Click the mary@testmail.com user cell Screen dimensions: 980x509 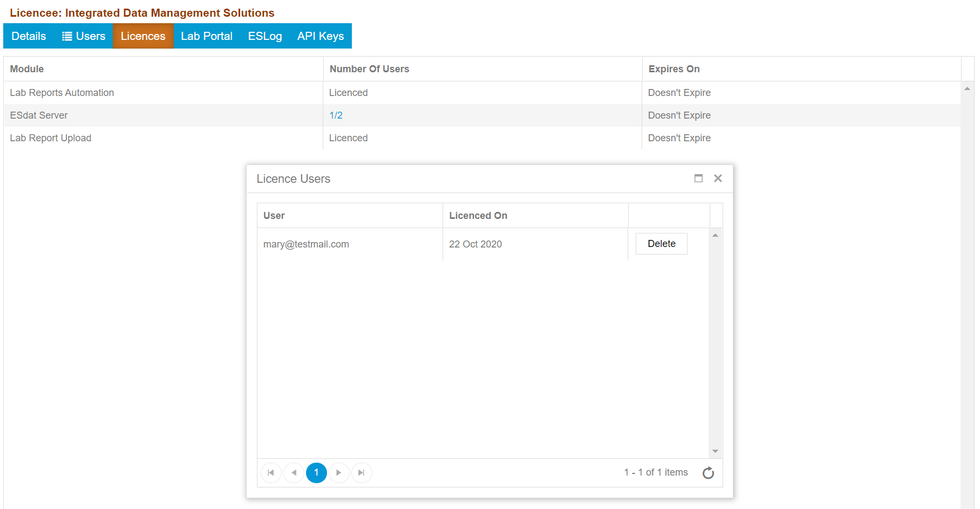pos(350,244)
